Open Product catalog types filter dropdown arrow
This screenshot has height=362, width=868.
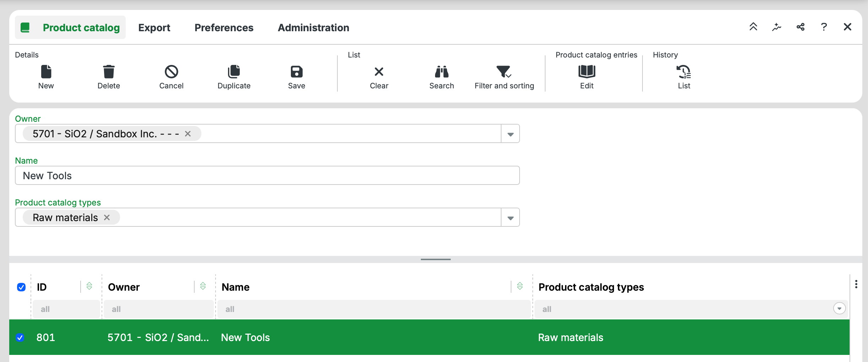[839, 308]
